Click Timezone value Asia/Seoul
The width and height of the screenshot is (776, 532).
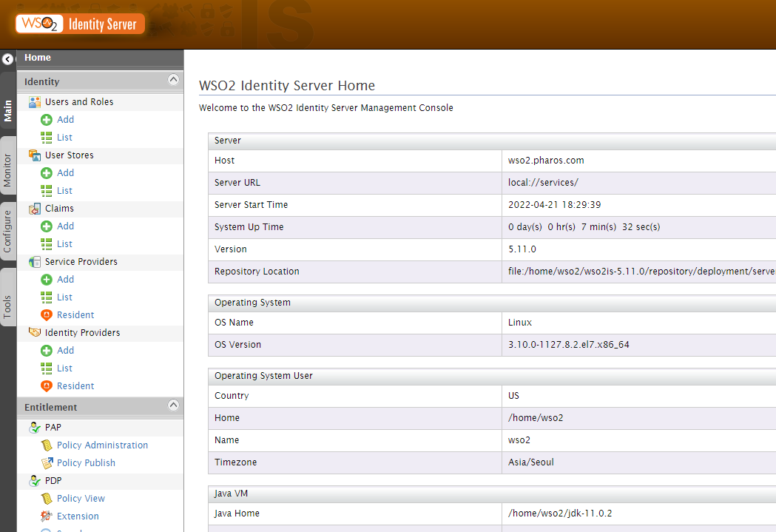coord(531,462)
